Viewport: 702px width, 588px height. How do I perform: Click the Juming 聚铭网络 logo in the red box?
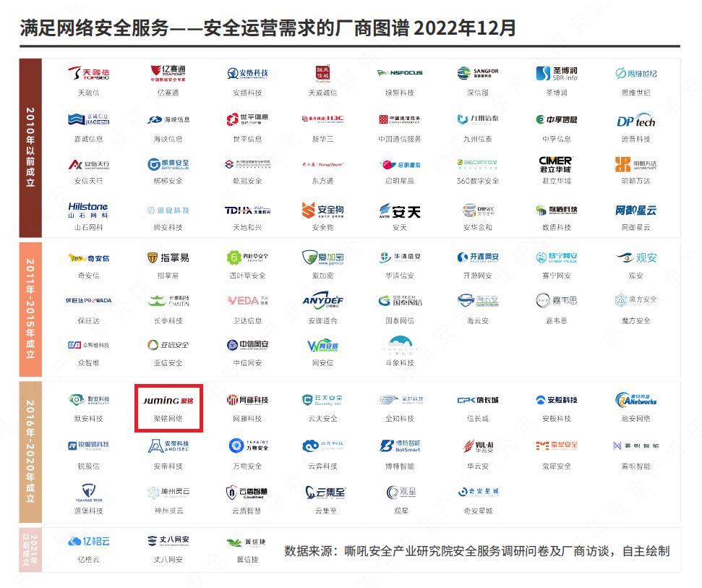[168, 400]
